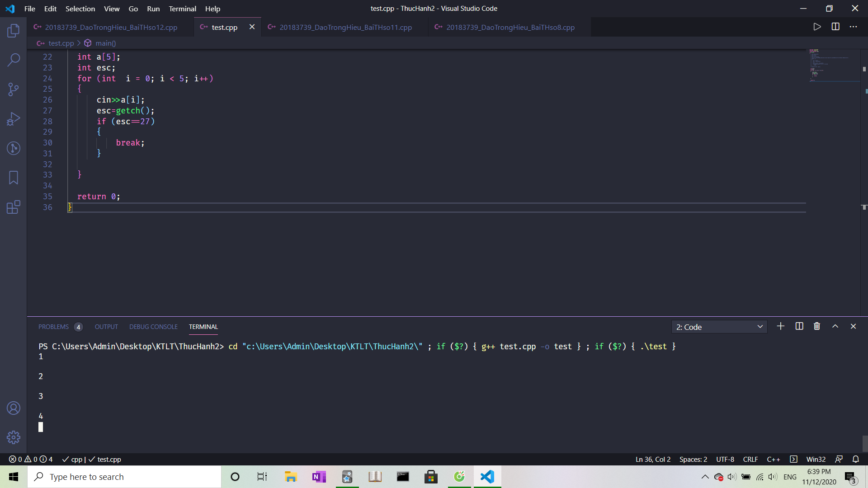Expand the editor More Actions menu
The width and height of the screenshot is (868, 488).
[x=853, y=27]
